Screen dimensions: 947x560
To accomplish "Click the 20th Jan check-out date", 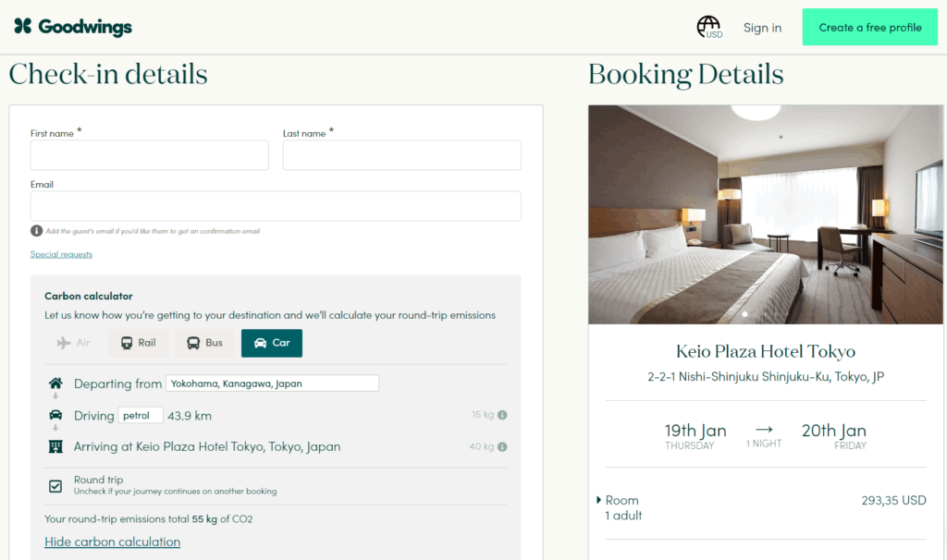I will pyautogui.click(x=834, y=431).
